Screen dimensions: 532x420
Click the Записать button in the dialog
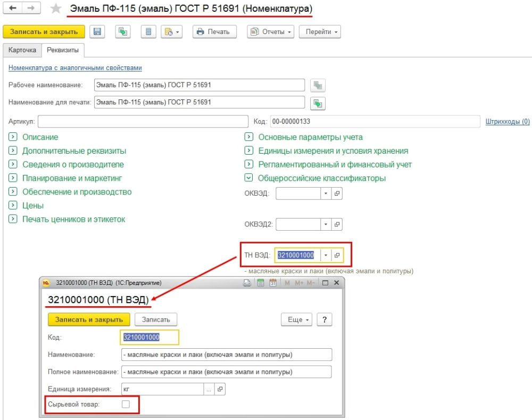tap(156, 320)
